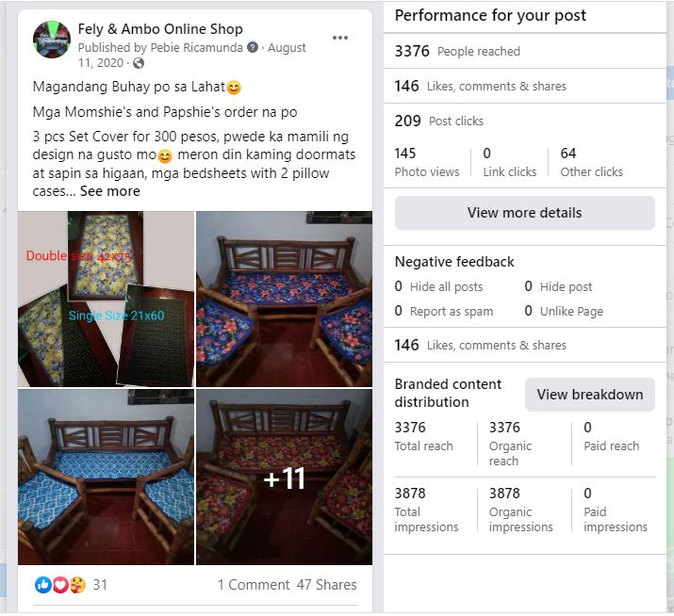Screen dimensions: 674x616
Task: Open the Fely & Ambo Online Shop page
Action: 160,29
